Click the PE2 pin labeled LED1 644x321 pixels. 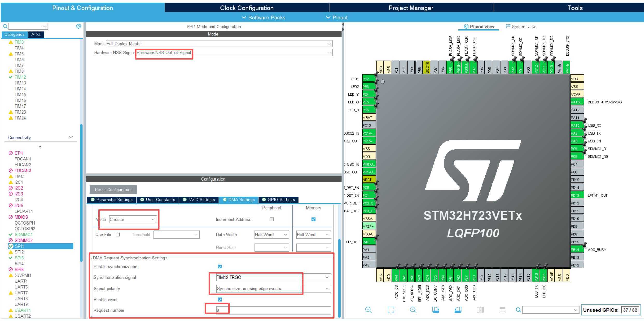tap(369, 79)
